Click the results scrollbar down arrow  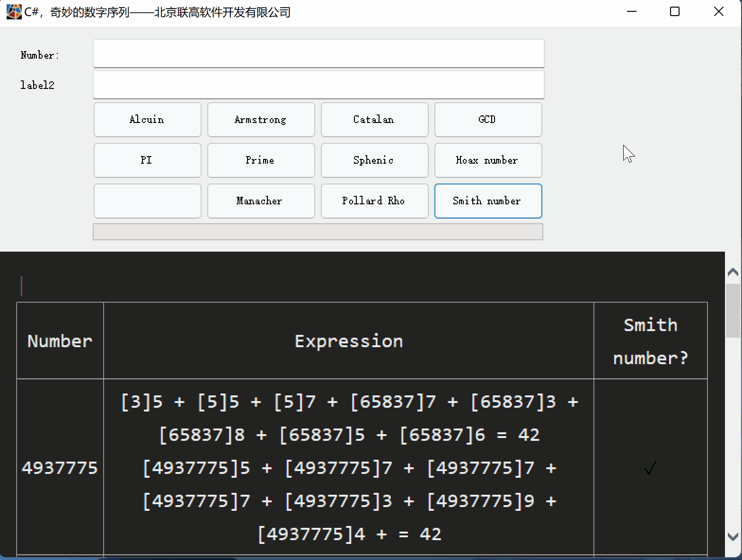click(x=733, y=536)
